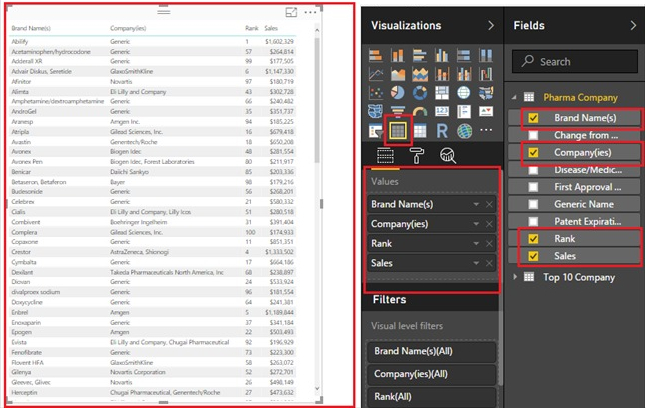Select the ArcGIS map visualization
Image resolution: width=646 pixels, height=408 pixels.
click(x=464, y=131)
